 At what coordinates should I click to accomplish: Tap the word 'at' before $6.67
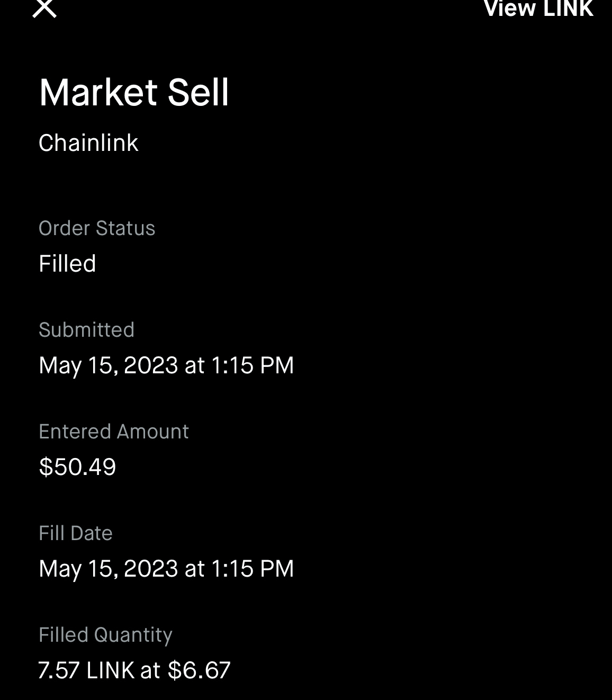[150, 670]
